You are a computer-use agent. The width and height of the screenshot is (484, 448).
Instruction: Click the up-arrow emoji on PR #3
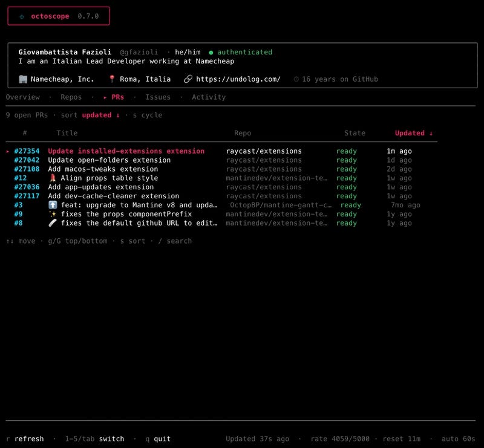53,205
